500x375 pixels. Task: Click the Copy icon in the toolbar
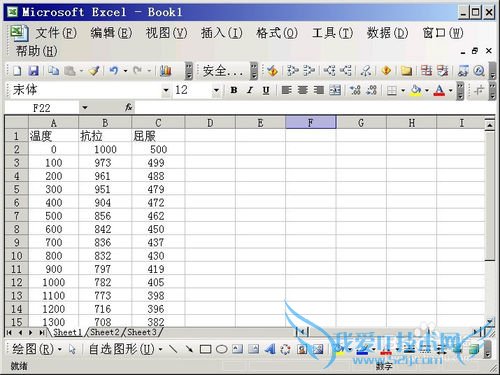[53, 71]
